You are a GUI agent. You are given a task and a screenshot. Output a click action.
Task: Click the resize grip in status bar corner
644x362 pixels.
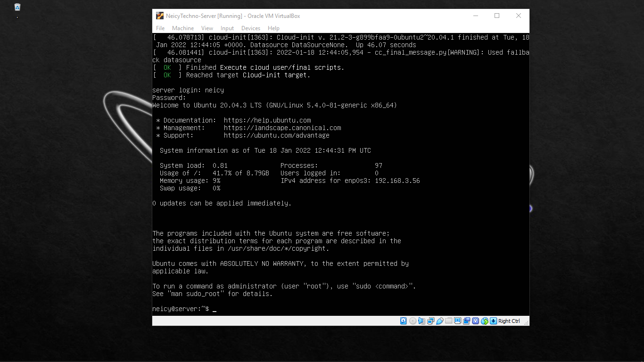pyautogui.click(x=526, y=322)
